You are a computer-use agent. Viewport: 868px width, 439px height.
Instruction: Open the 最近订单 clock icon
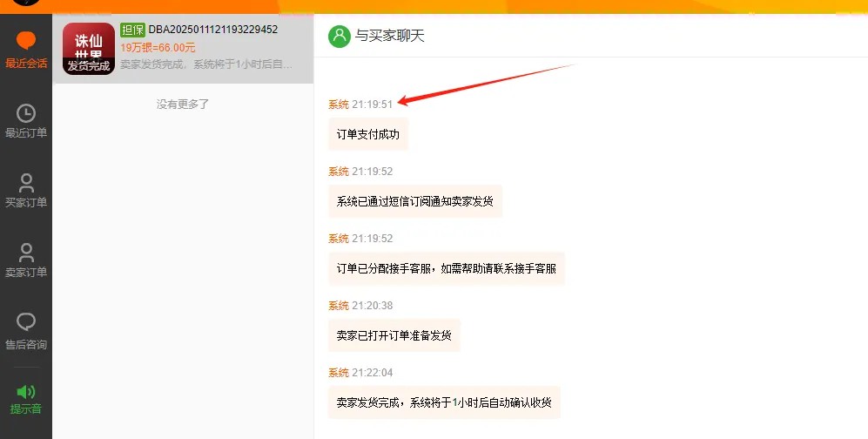26,113
